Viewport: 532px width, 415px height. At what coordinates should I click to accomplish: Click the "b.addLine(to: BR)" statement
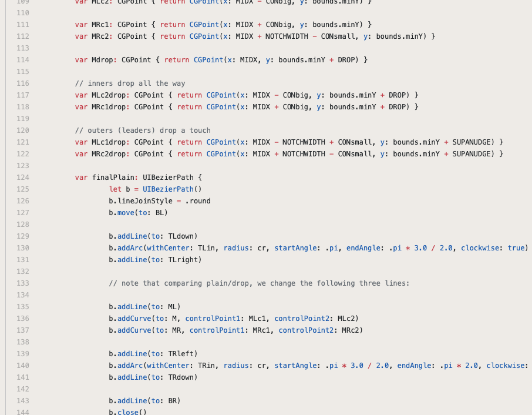pos(145,401)
